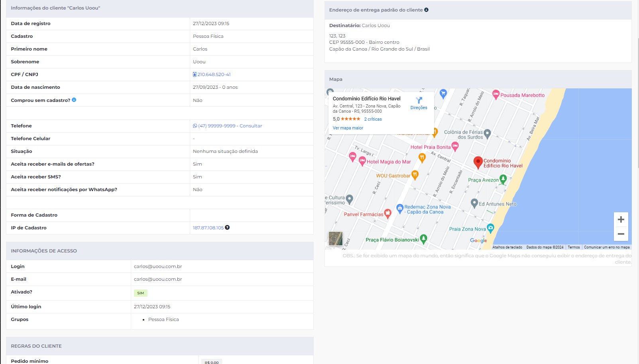Viewport: 639px width, 364px height.
Task: Click Atalhos de teclado on the map
Action: [507, 247]
